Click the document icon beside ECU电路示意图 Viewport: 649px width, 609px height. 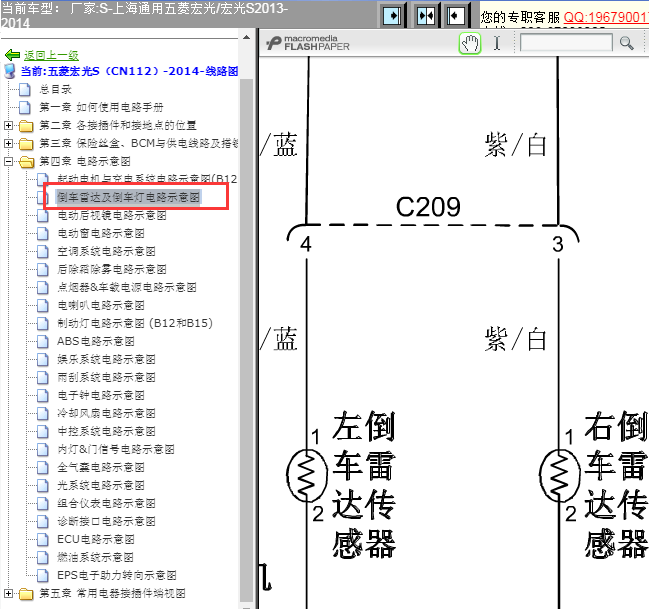click(43, 539)
